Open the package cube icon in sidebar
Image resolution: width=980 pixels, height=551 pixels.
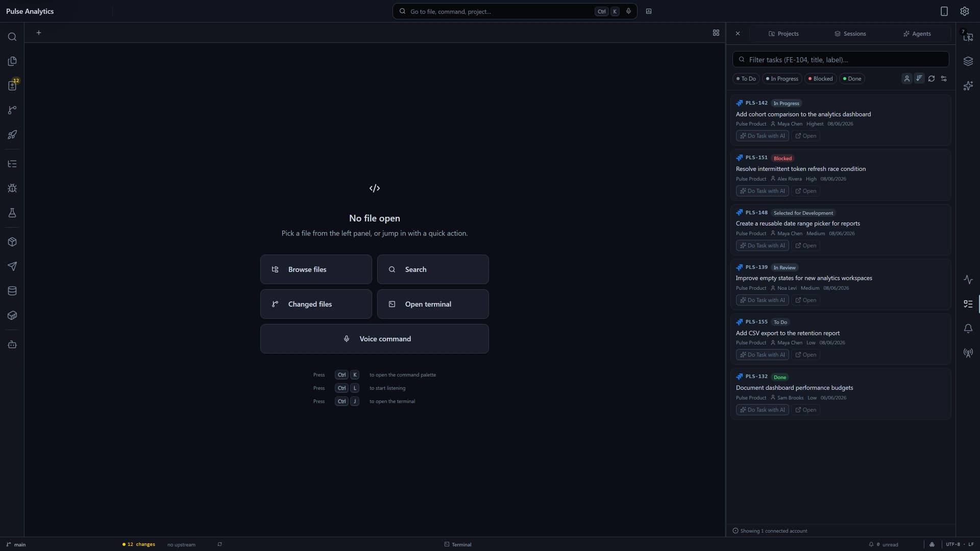coord(12,242)
